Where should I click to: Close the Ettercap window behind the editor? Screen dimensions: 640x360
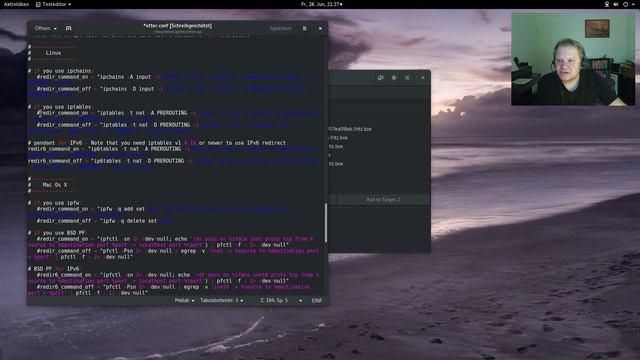click(423, 78)
